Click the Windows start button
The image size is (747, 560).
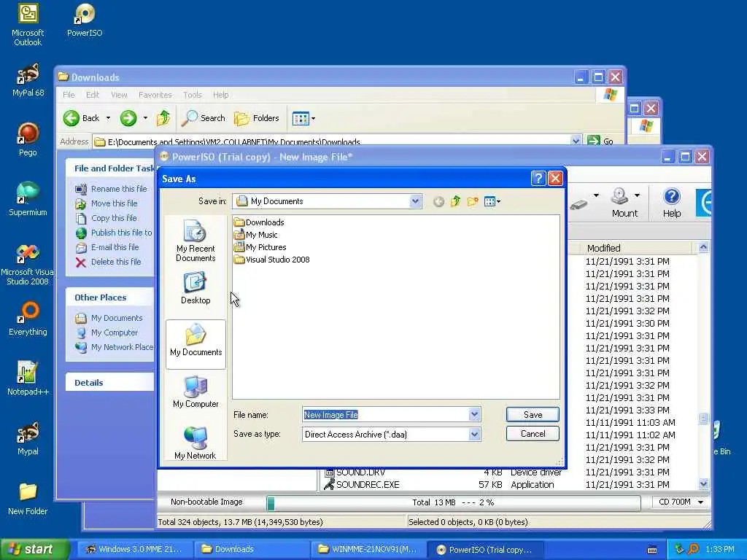[34, 549]
